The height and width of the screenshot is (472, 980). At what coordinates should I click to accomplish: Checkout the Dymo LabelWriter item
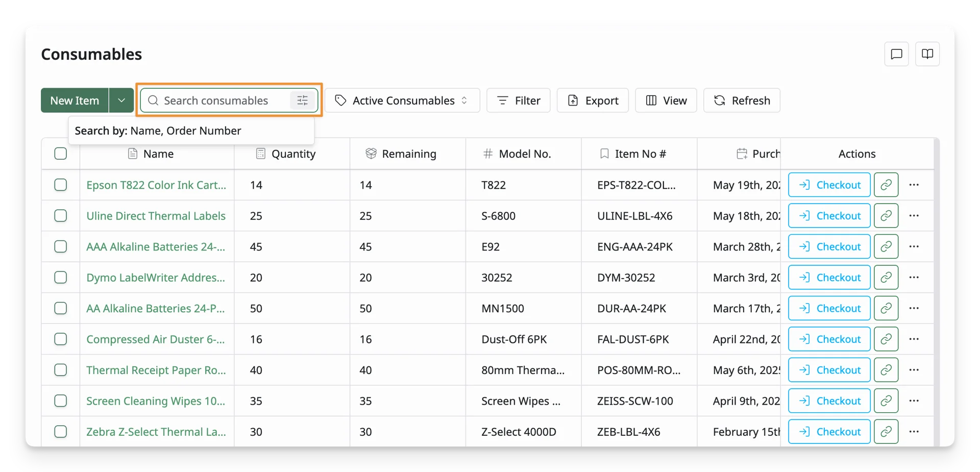pos(829,278)
